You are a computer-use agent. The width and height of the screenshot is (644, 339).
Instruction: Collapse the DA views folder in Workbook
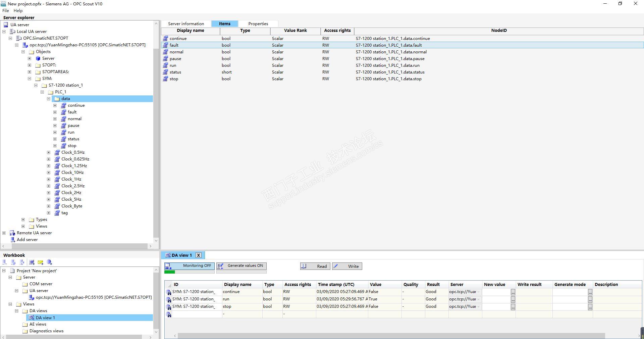point(17,311)
